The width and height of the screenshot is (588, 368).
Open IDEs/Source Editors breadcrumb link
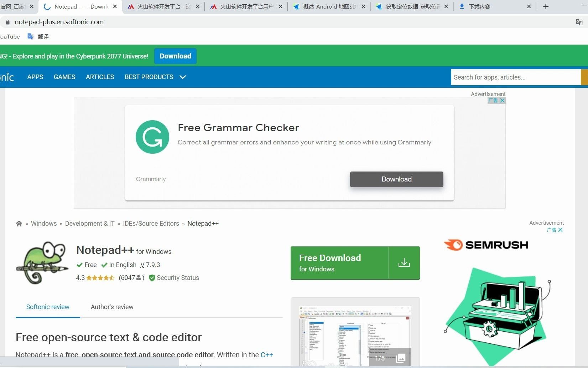(x=151, y=224)
